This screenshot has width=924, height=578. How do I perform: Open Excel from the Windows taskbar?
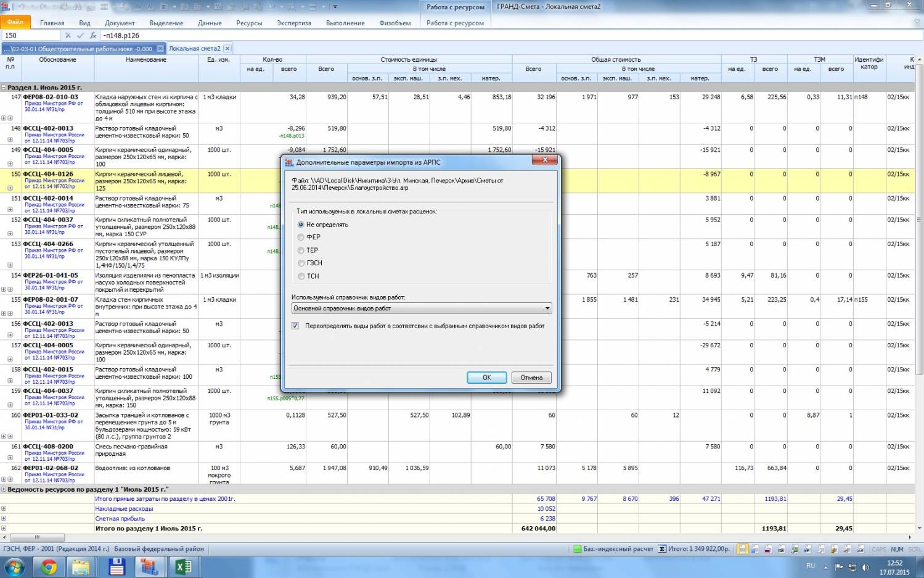[x=183, y=567]
